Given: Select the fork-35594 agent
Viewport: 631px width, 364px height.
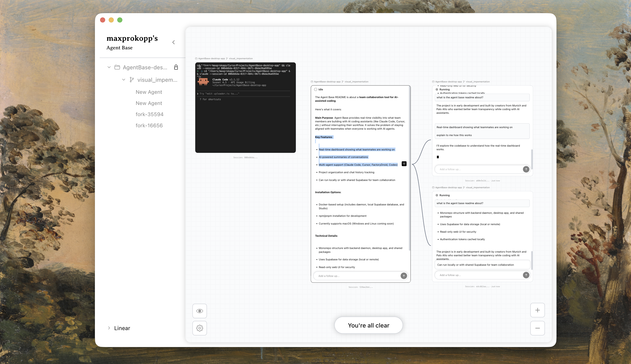Looking at the screenshot, I should (x=149, y=114).
